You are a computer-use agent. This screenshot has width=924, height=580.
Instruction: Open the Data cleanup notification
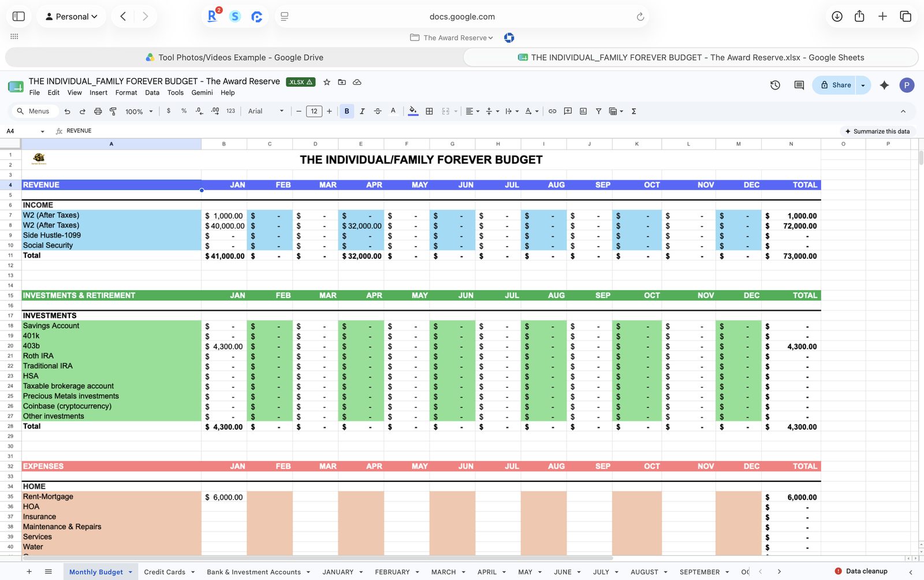click(860, 571)
